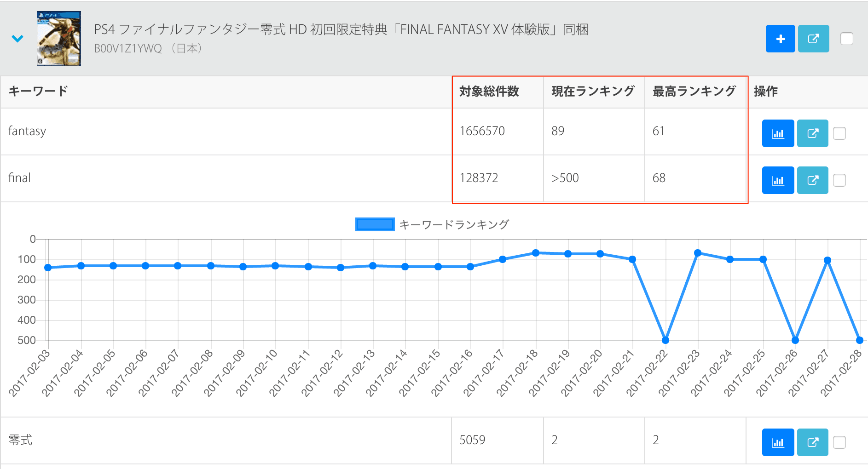Collapse the product with the chevron arrow
This screenshot has width=868, height=469.
pyautogui.click(x=17, y=39)
